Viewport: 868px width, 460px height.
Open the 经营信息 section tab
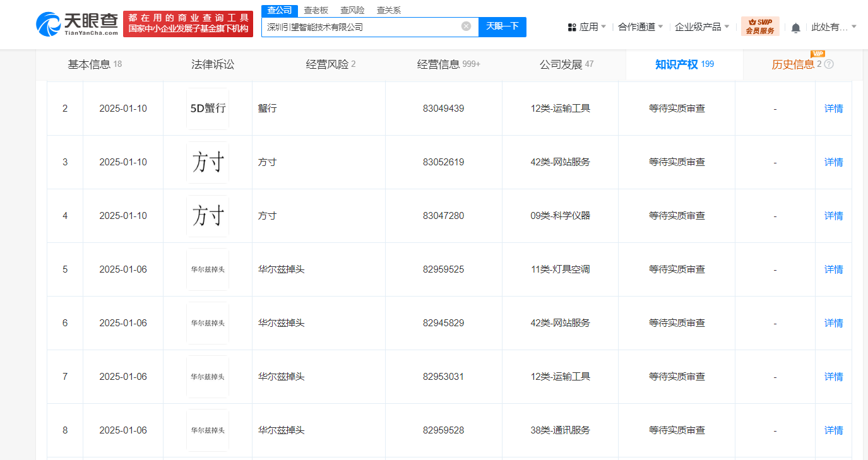[448, 64]
